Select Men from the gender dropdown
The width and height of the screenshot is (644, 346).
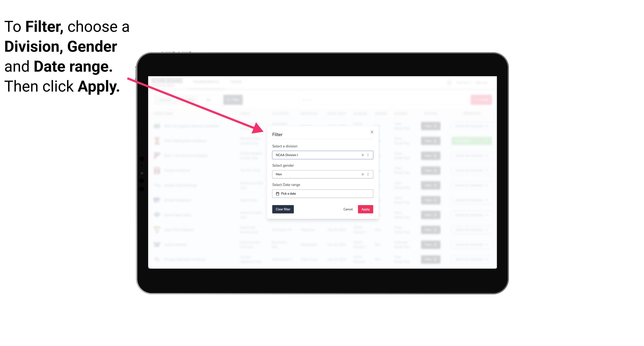[322, 174]
